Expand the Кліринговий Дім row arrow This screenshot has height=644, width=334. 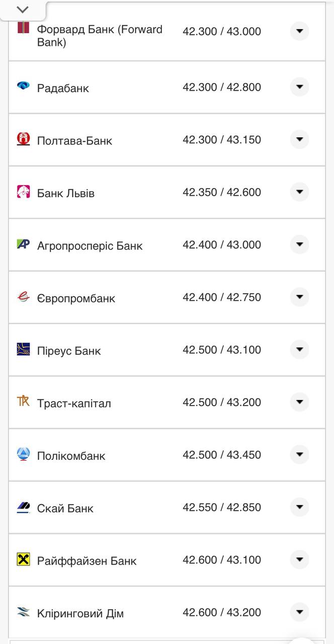299,612
